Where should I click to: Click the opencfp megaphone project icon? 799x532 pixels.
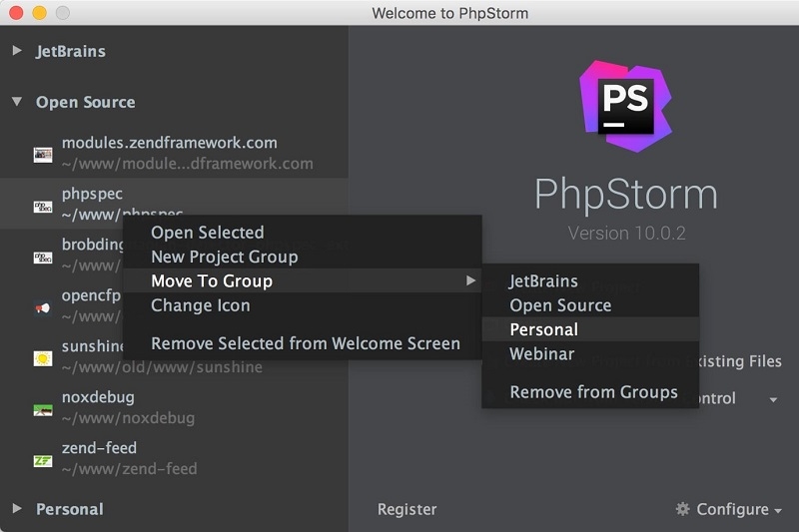click(x=43, y=308)
